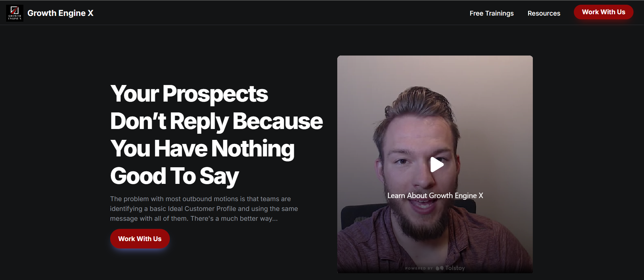Play the Learn About Growth Engine X video
This screenshot has width=644, height=280.
(437, 165)
